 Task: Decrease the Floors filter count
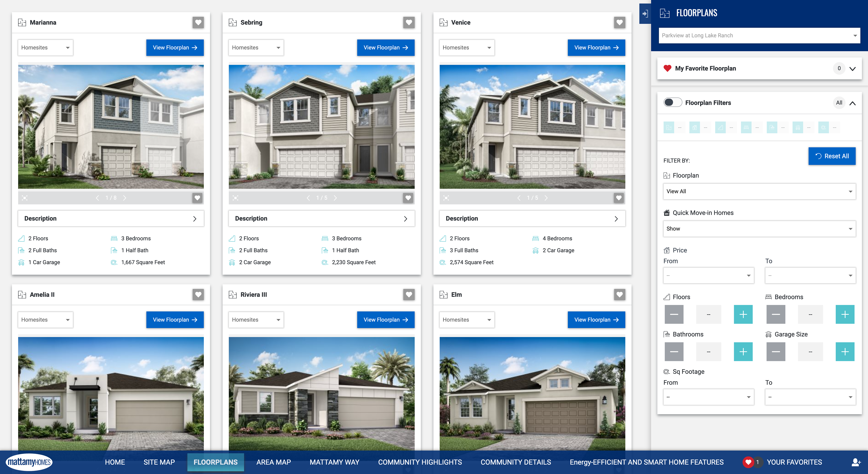(674, 314)
